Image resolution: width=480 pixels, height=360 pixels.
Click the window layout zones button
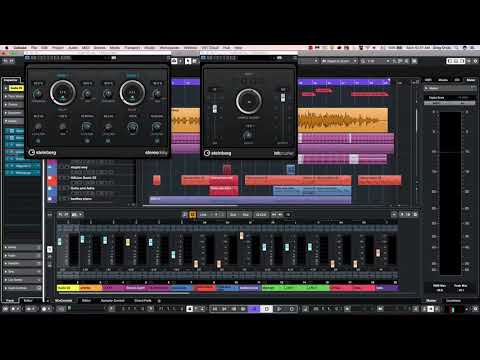click(455, 61)
